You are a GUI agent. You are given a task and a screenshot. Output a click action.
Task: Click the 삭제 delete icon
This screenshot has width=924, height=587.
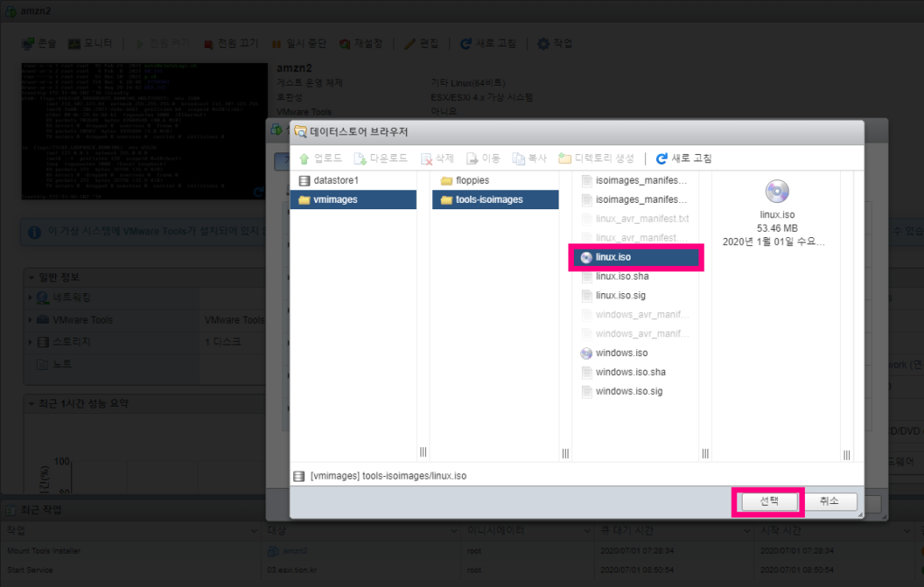coord(426,159)
